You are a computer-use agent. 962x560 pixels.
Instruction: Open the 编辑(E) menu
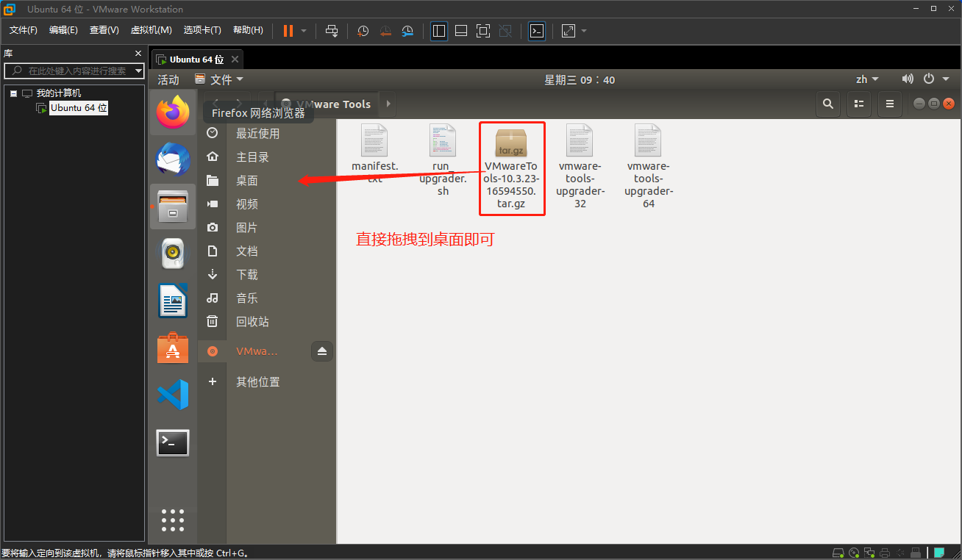pos(63,30)
